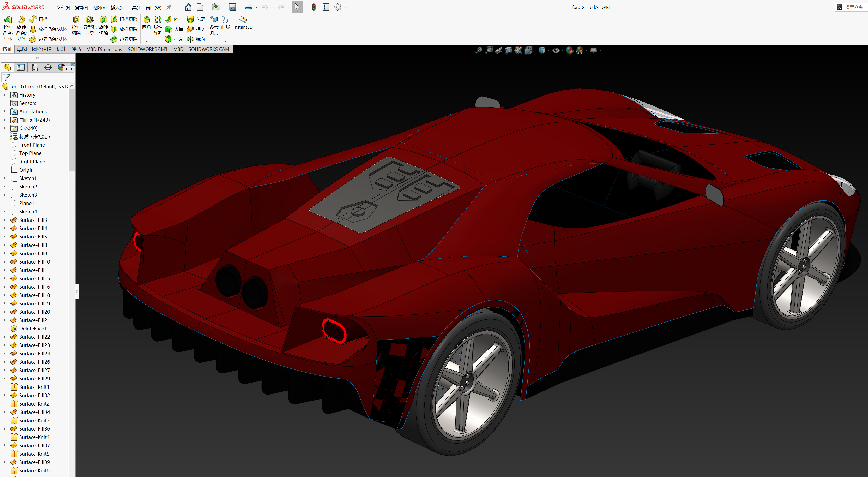Open the DisplayManager color ball tab
Screen dimensions: 868x477
pyautogui.click(x=61, y=67)
